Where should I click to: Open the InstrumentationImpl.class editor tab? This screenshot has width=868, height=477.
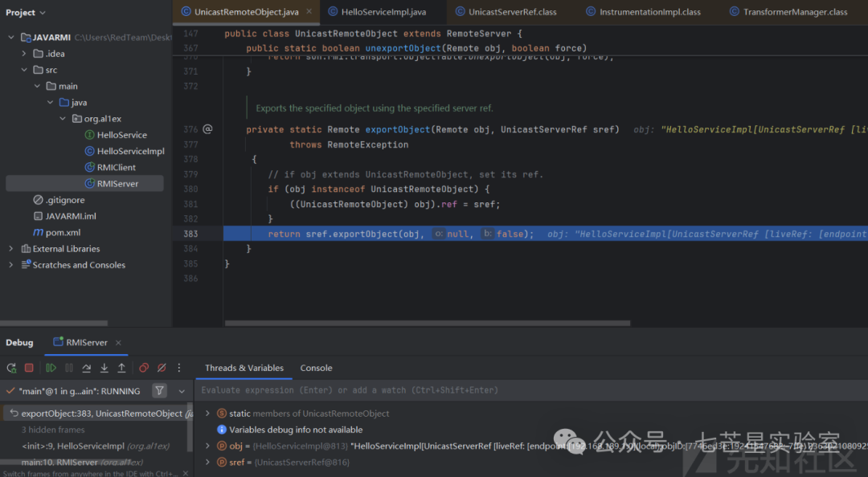point(643,11)
